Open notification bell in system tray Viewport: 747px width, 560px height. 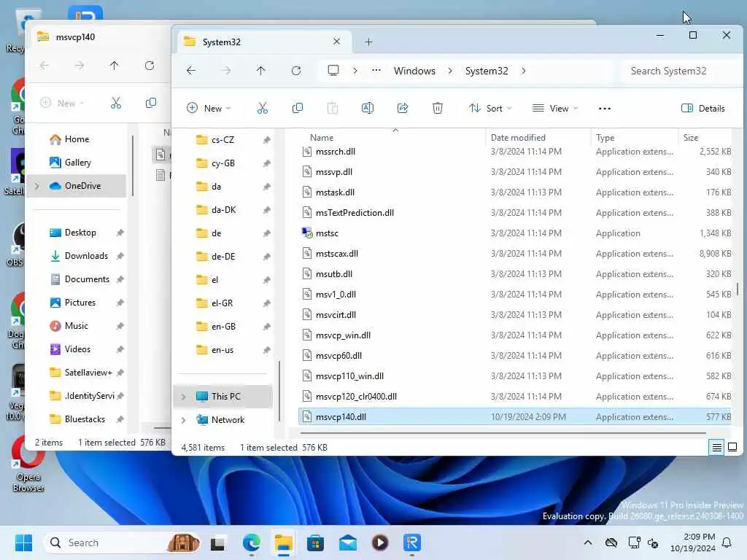(727, 542)
